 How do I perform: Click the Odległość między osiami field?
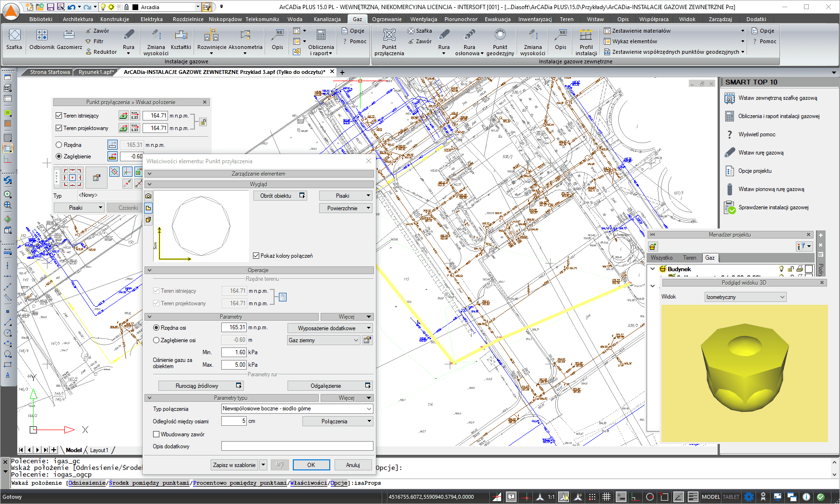pyautogui.click(x=234, y=421)
